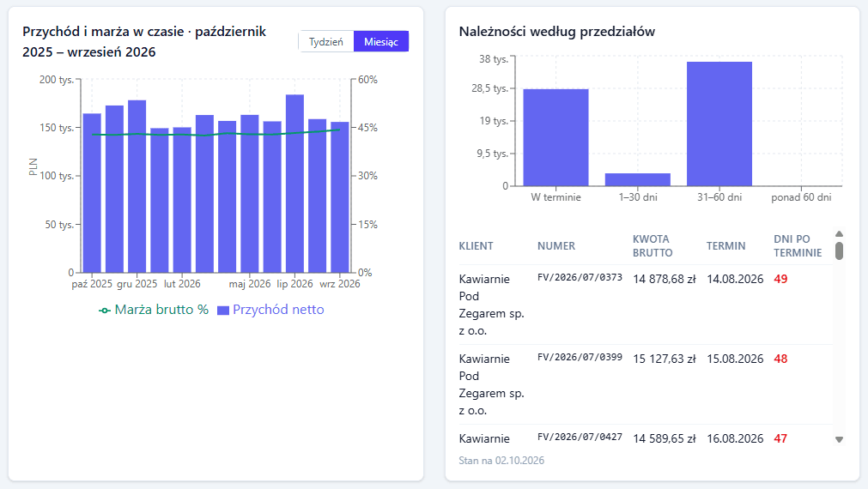Grab the receivables table scrollbar thumb
Viewport: 868px width, 489px height.
[x=839, y=251]
